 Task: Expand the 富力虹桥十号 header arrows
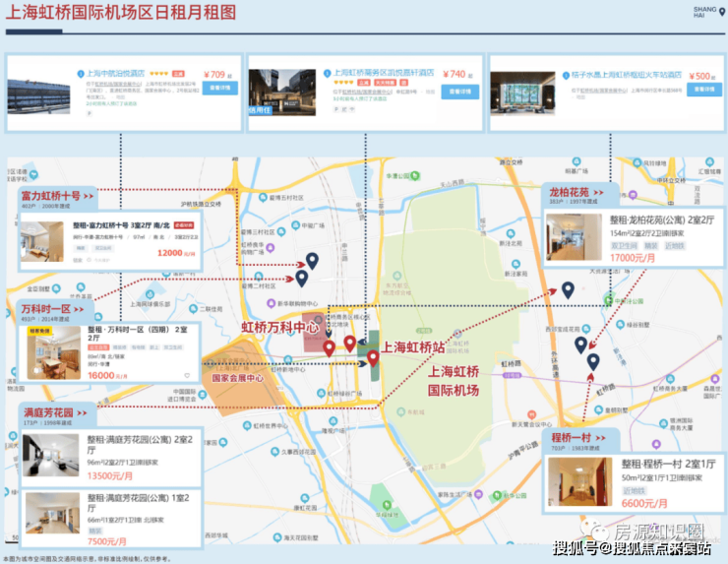pos(89,197)
